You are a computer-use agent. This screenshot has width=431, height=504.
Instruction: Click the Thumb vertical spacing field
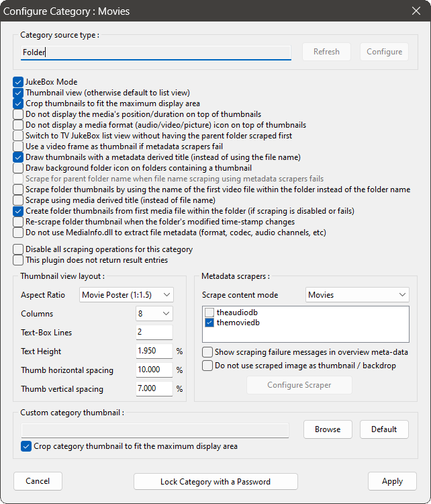tap(154, 388)
